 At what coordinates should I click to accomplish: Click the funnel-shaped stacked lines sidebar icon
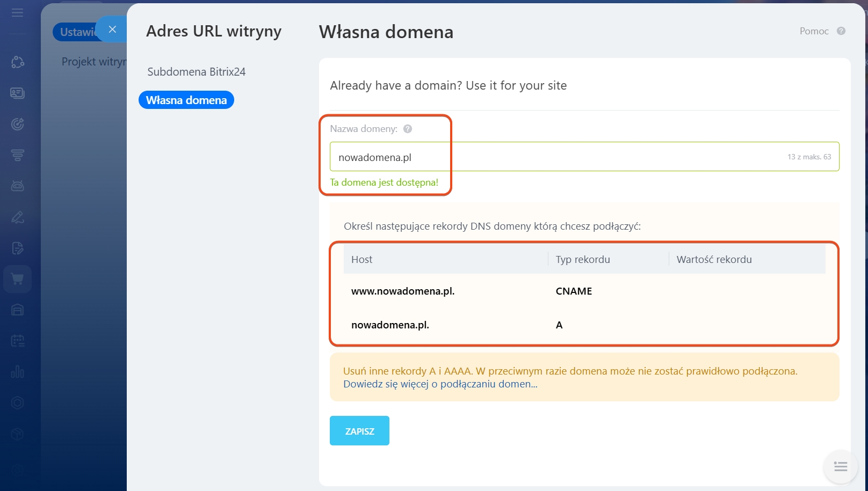coord(18,155)
